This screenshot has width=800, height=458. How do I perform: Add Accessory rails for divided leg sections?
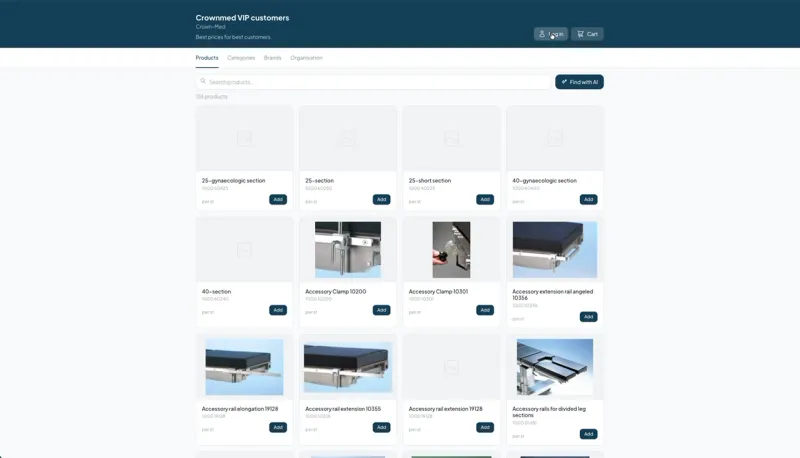click(x=589, y=434)
